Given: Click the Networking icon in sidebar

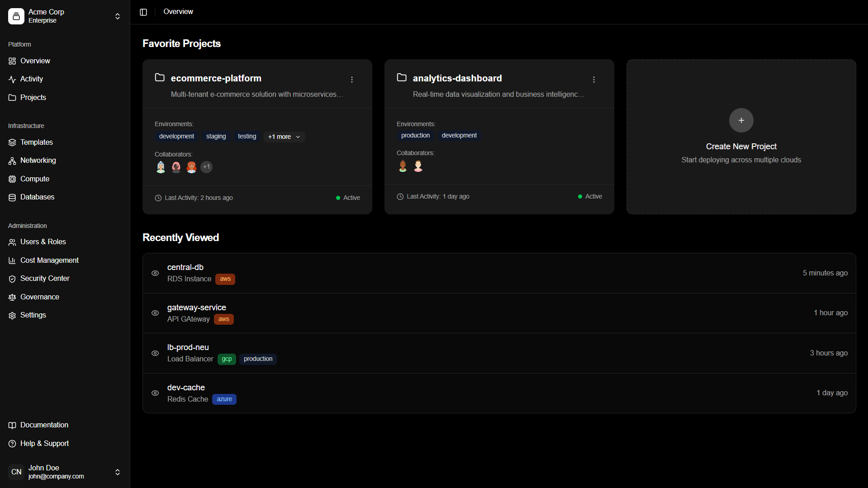Looking at the screenshot, I should point(12,161).
